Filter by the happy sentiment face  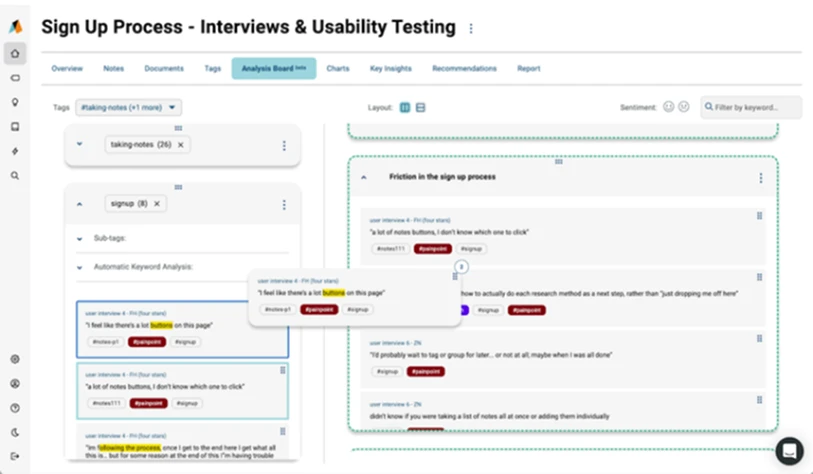point(667,107)
